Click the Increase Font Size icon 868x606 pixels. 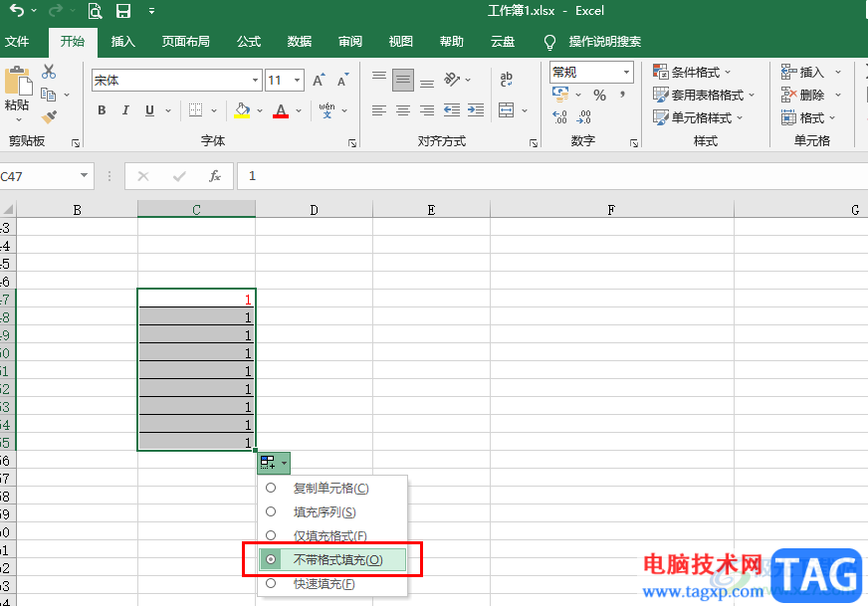319,81
